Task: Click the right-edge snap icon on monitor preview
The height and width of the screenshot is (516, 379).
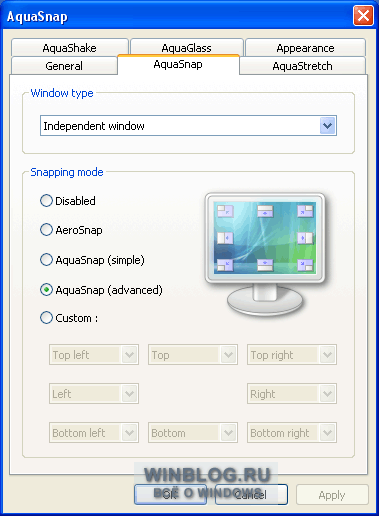Action: tap(305, 238)
